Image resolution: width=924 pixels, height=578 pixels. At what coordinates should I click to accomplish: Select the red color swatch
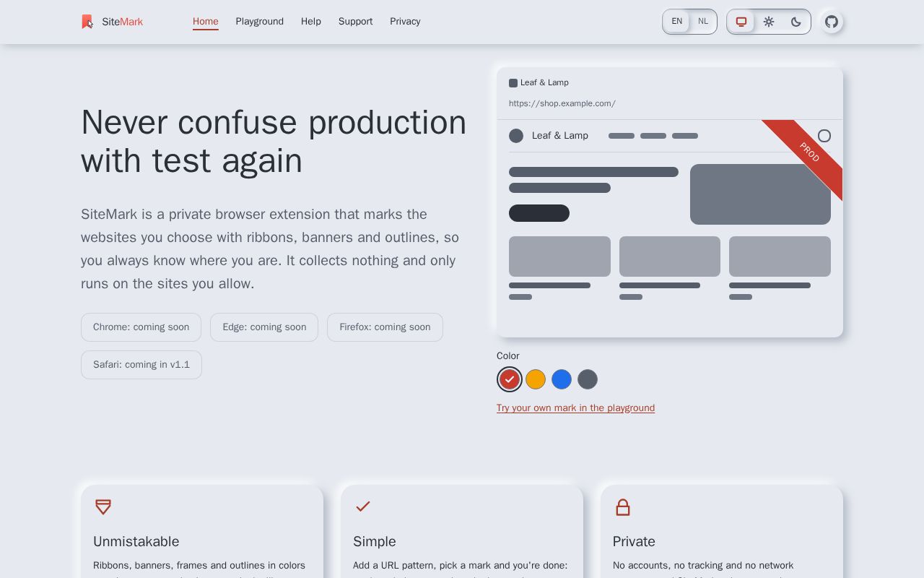[510, 379]
